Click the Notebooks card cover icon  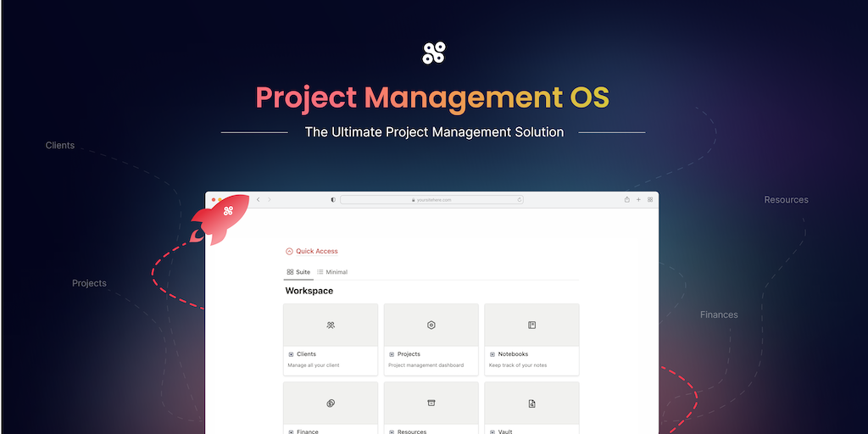pos(532,325)
